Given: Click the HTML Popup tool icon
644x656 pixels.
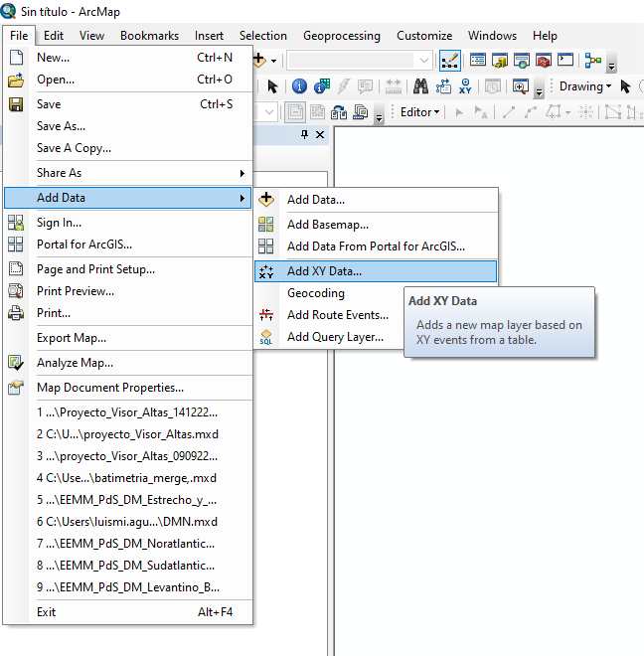Looking at the screenshot, I should [x=322, y=86].
